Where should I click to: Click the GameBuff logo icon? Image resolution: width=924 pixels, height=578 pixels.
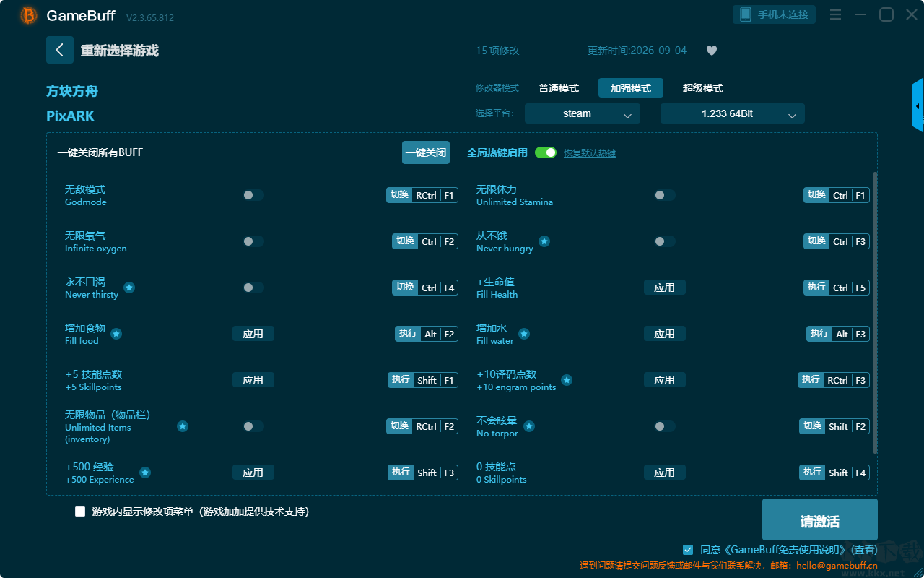(29, 15)
